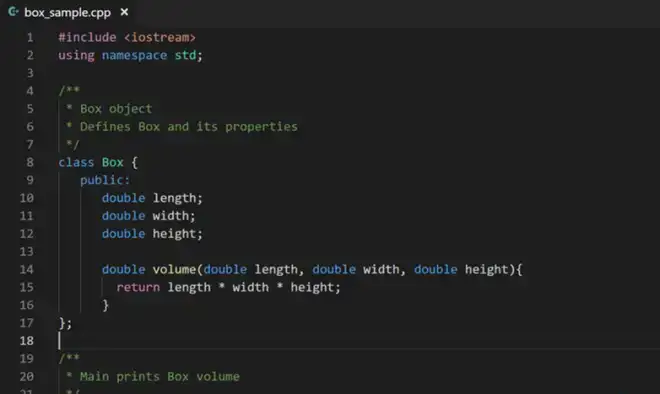Click the opening comment marker on line 4
The width and height of the screenshot is (660, 394).
(69, 91)
